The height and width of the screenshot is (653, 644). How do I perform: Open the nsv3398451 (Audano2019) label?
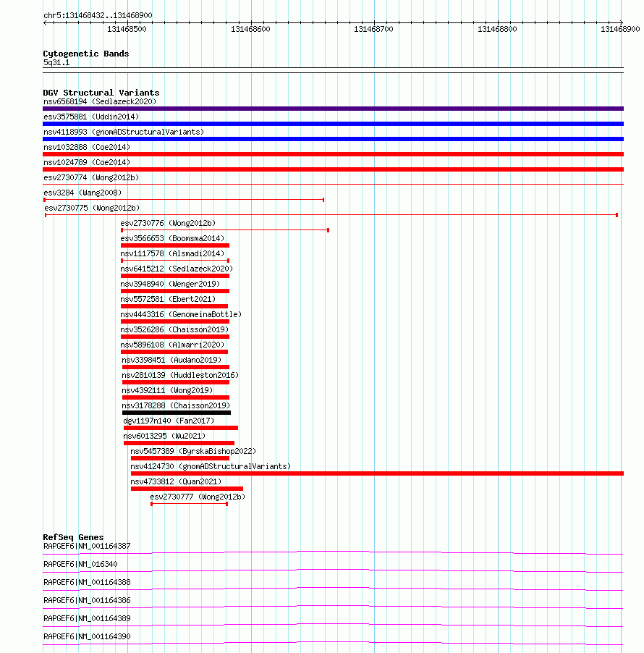(171, 360)
